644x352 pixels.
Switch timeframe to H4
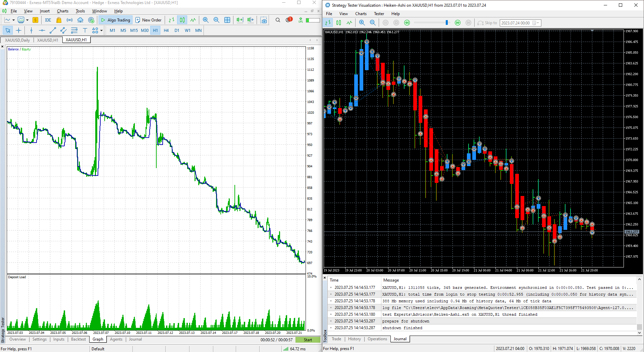point(166,31)
